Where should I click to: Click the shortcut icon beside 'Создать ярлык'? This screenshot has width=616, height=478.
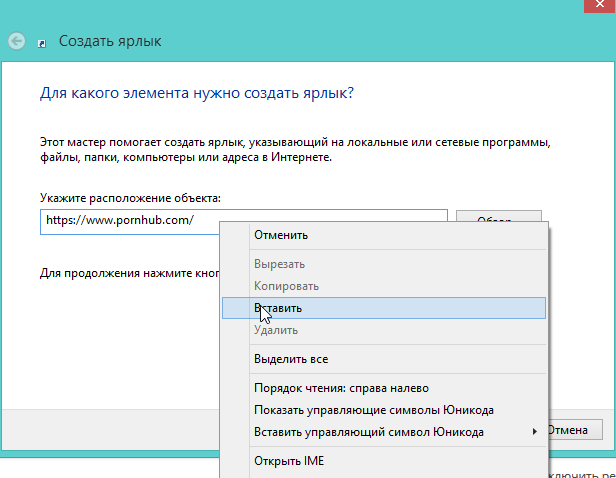pos(41,42)
